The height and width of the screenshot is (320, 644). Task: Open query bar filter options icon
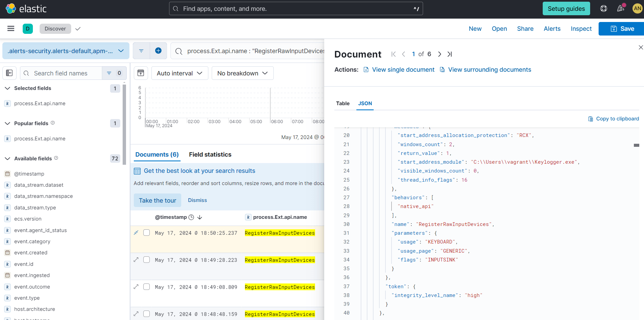click(x=141, y=50)
